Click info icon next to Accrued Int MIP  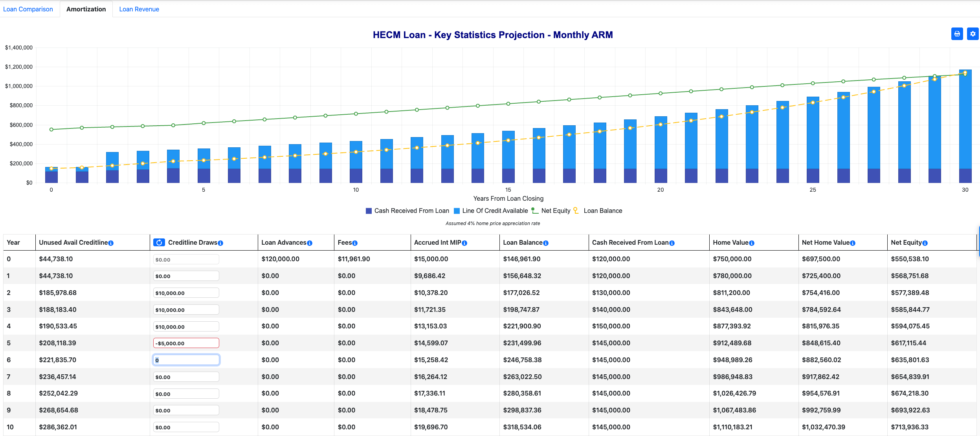click(x=464, y=243)
